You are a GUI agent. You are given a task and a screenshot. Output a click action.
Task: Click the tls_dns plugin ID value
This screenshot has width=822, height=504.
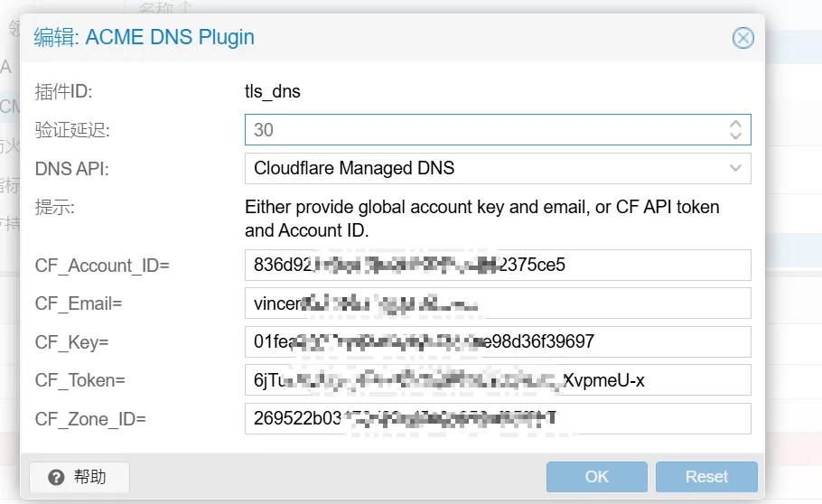pyautogui.click(x=273, y=91)
